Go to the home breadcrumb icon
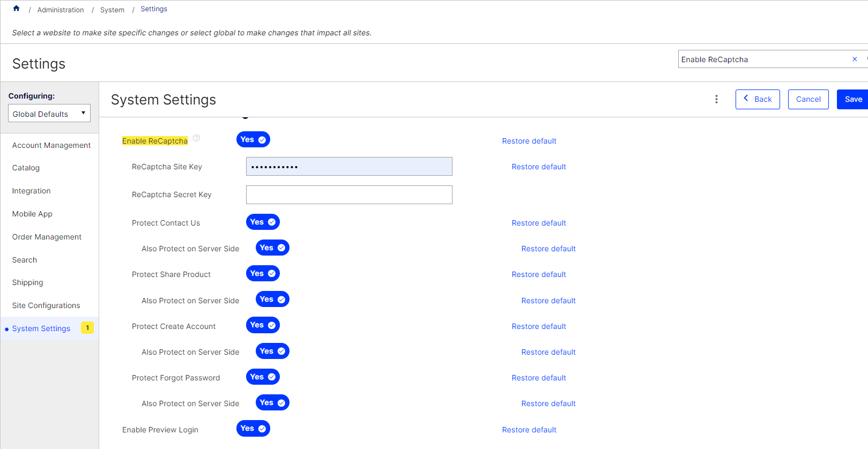Image resolution: width=868 pixels, height=449 pixels. 16,9
